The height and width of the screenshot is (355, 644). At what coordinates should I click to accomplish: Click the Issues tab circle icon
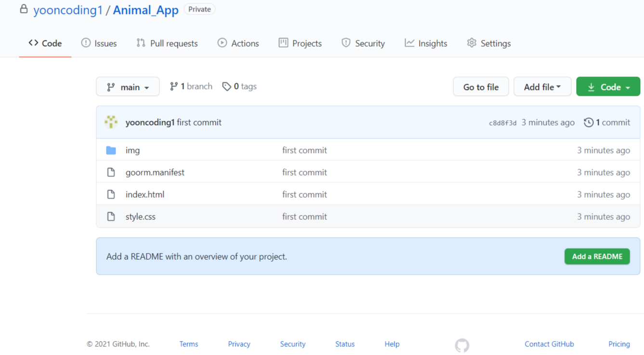point(86,43)
